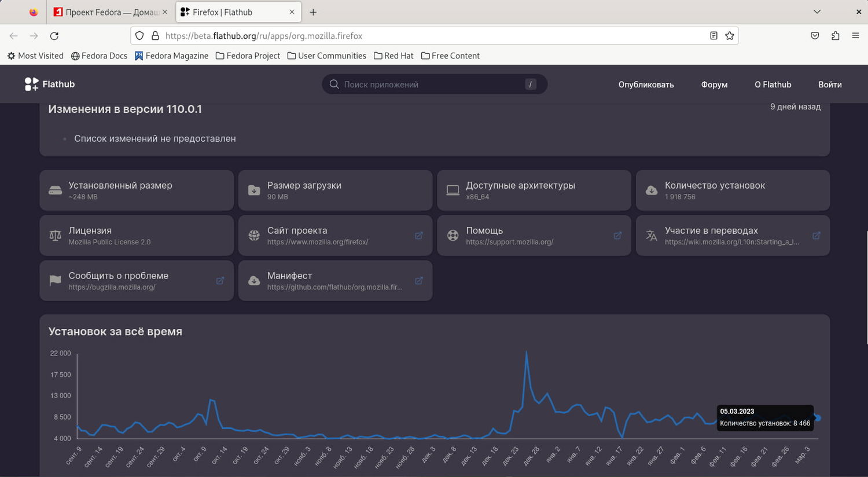Toggle reader view icon in address bar
The height and width of the screenshot is (477, 868).
coord(713,36)
